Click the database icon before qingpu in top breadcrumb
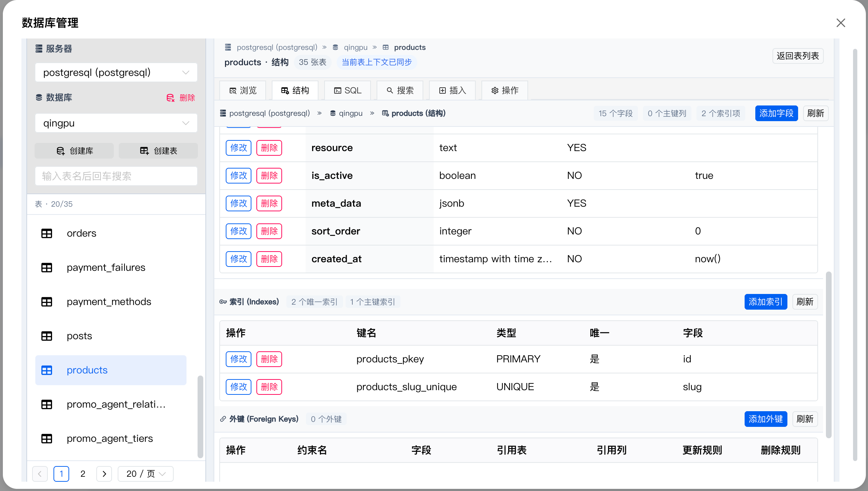Screen dimensions: 868x491 point(335,47)
